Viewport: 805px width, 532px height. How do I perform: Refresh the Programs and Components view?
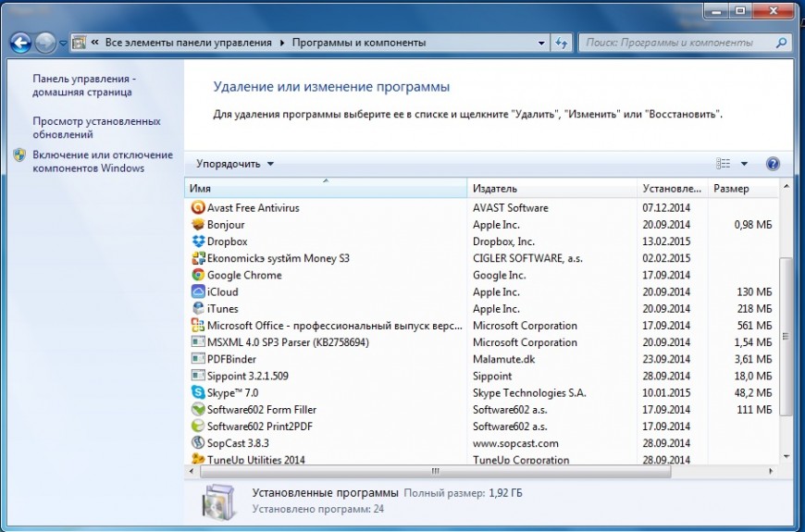point(562,43)
